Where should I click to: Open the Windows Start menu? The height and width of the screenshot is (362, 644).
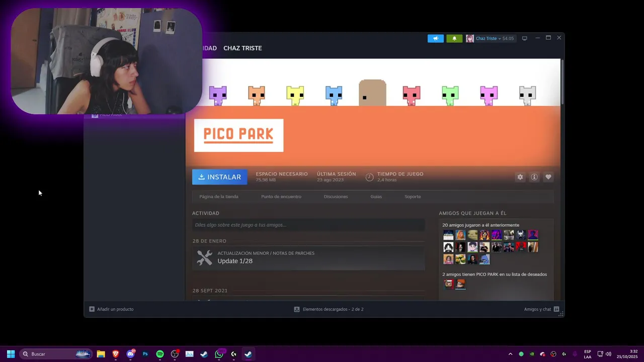pyautogui.click(x=11, y=354)
